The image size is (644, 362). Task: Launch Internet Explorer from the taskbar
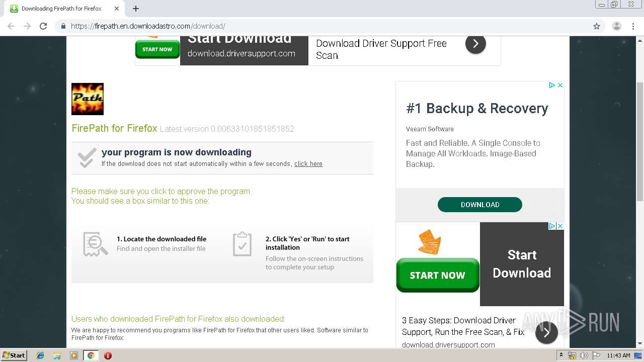(x=40, y=355)
